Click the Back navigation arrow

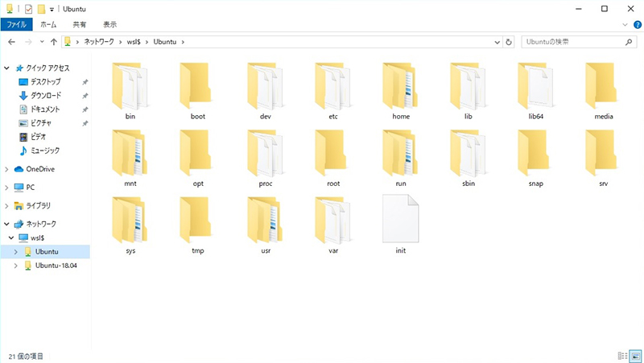click(11, 42)
